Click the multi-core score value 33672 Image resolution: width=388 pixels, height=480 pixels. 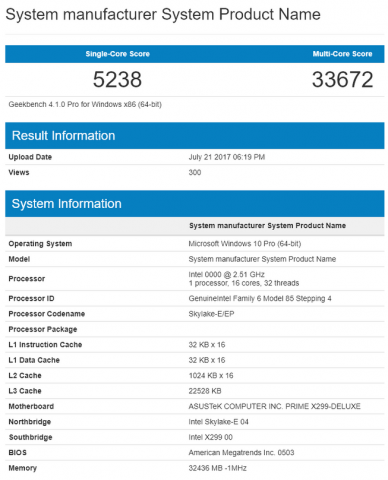coord(342,80)
